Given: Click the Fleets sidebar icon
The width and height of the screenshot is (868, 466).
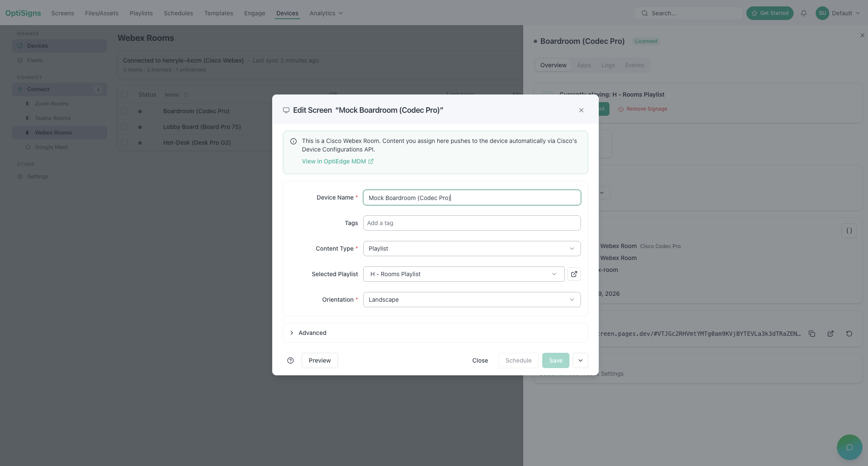Looking at the screenshot, I should tap(20, 60).
